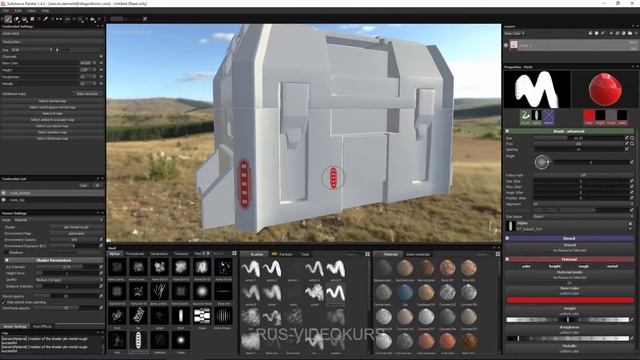Image resolution: width=640 pixels, height=360 pixels.
Task: Collapse the Brush - advanced section
Action: pyautogui.click(x=507, y=131)
